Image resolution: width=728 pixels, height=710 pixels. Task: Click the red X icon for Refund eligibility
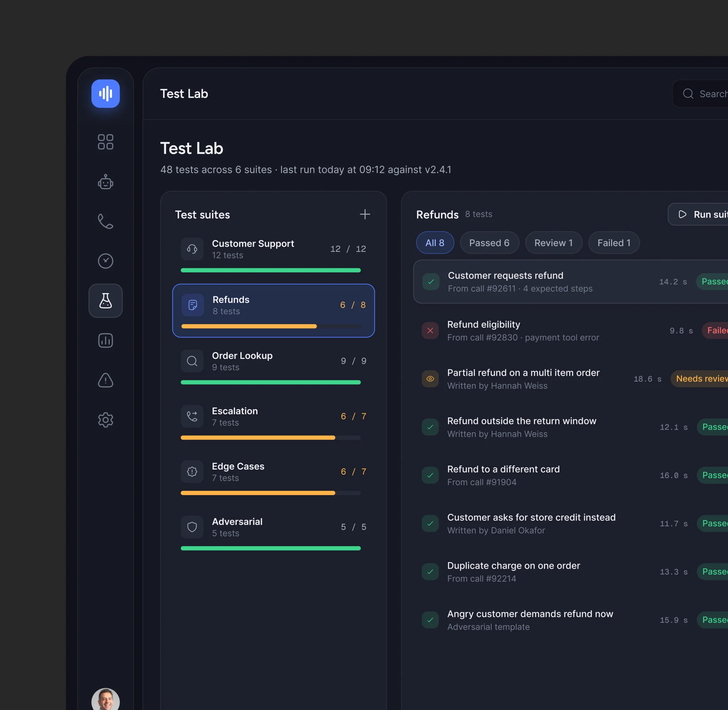coord(430,330)
